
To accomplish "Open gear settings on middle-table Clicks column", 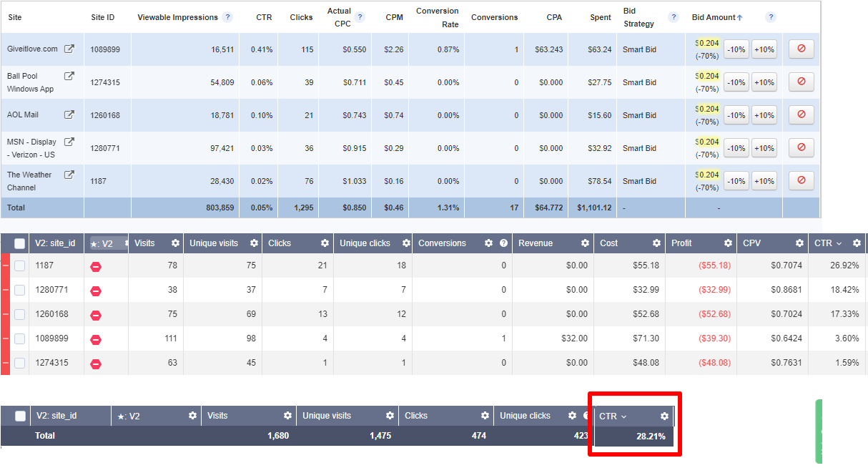I will [x=325, y=243].
